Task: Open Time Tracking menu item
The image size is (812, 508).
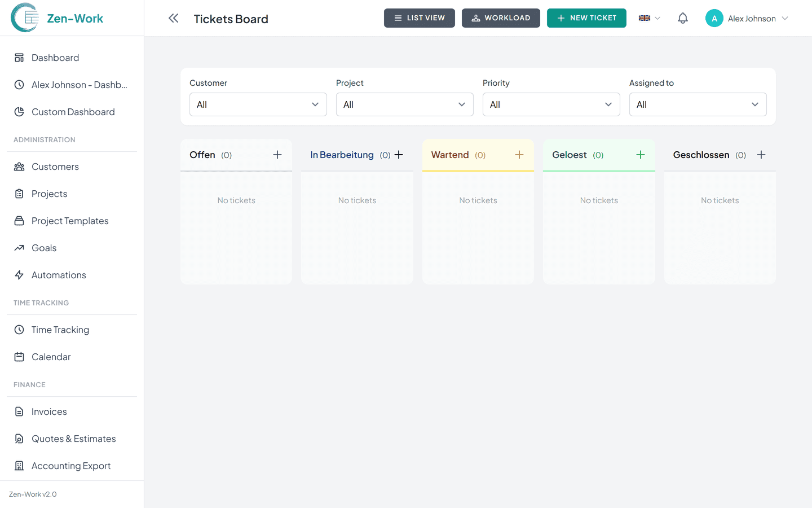Action: pyautogui.click(x=60, y=330)
